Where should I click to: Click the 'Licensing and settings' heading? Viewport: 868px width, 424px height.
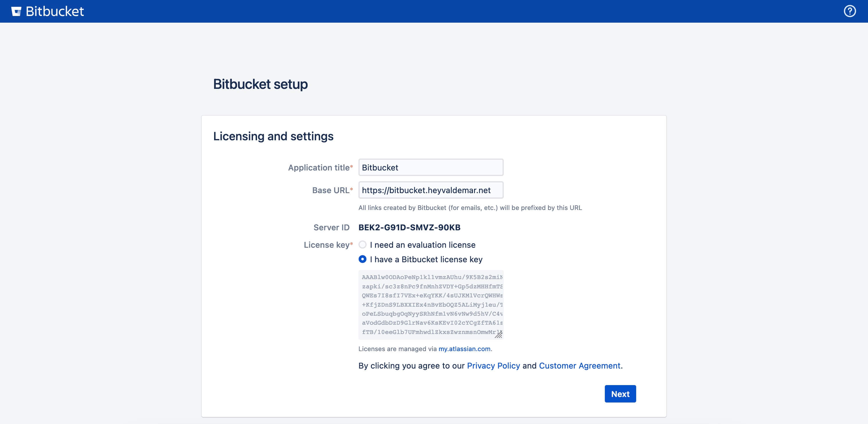(x=273, y=136)
